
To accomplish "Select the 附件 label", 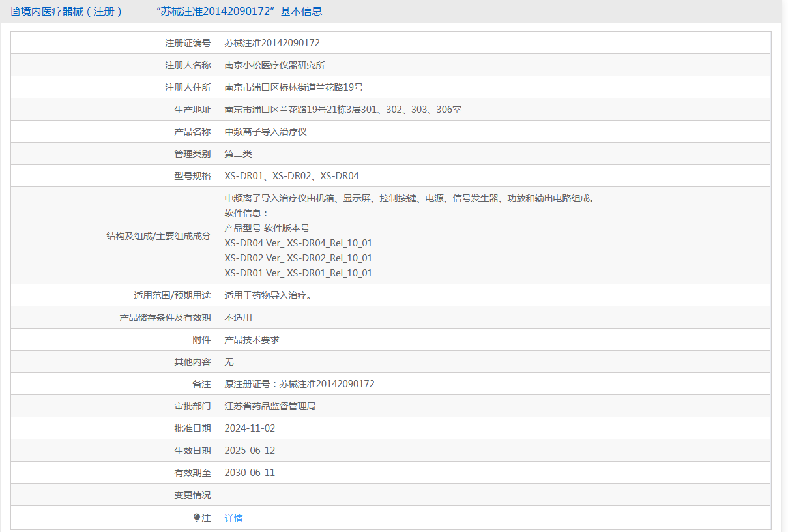I will (201, 340).
